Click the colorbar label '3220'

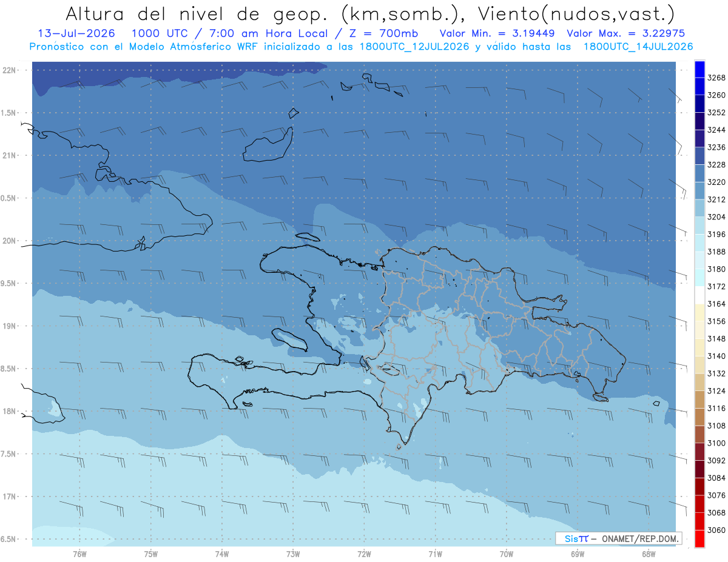[x=716, y=182]
